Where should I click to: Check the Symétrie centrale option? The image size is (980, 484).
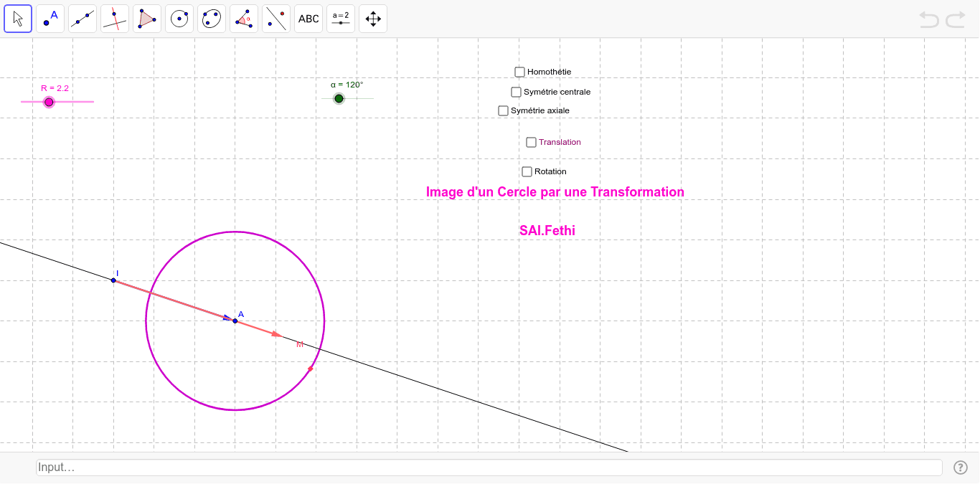click(x=516, y=92)
